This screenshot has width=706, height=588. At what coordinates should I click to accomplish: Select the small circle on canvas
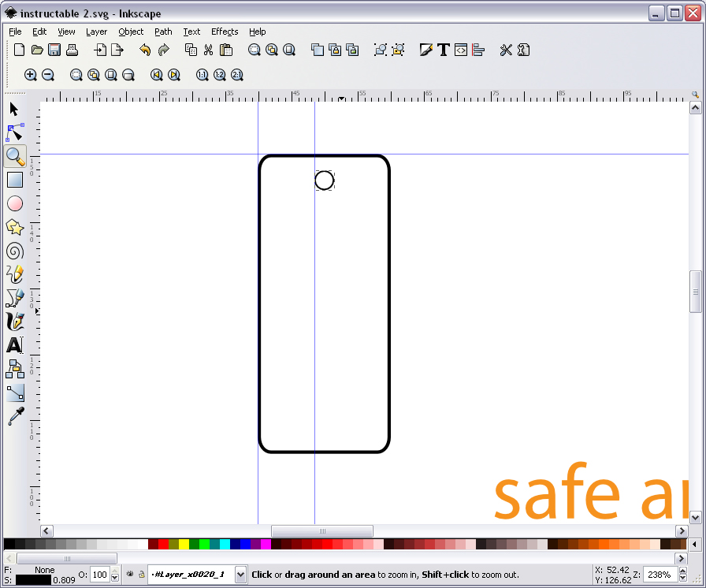tap(324, 180)
